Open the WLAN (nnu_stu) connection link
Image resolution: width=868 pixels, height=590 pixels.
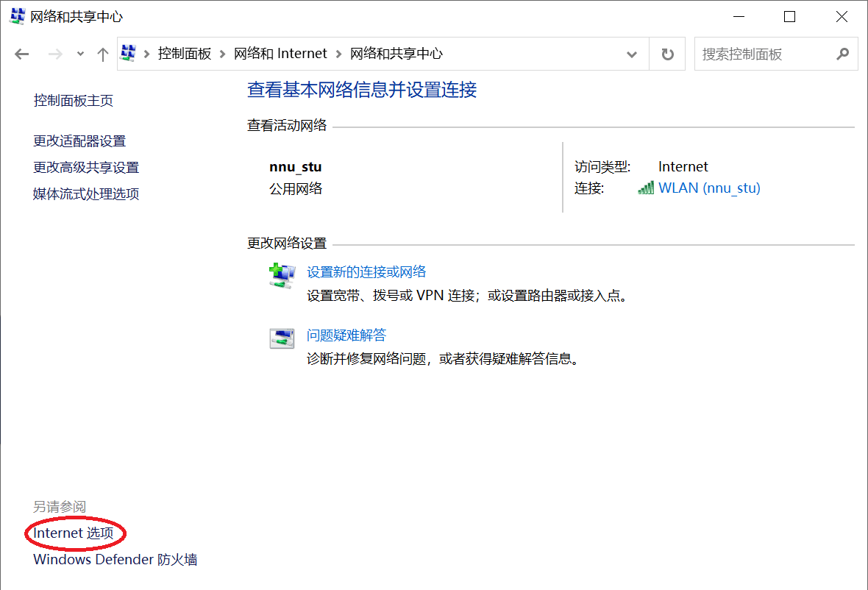[709, 188]
